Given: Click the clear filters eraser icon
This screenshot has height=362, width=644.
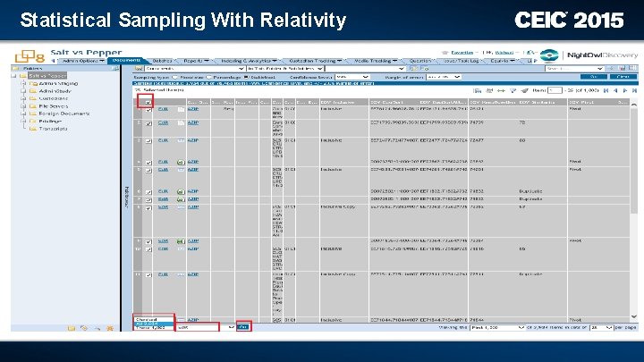Looking at the screenshot, I should (524, 90).
